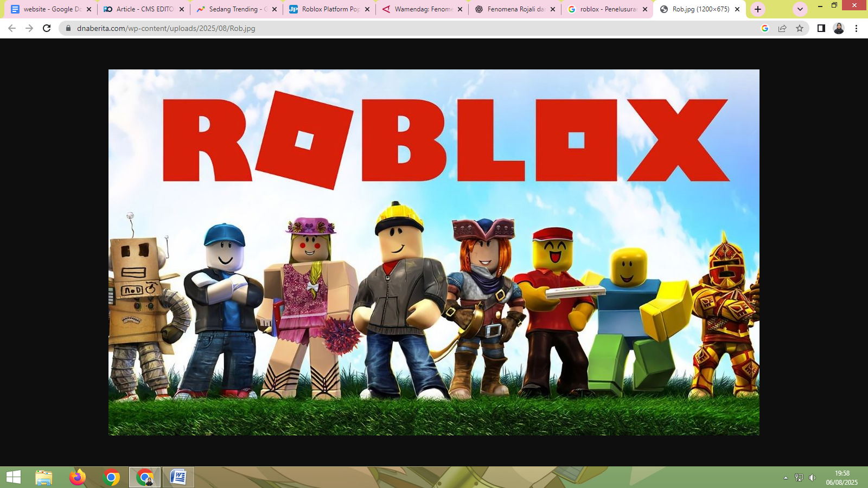This screenshot has width=868, height=488.
Task: Reload the Rob.jpg page
Action: coord(47,28)
